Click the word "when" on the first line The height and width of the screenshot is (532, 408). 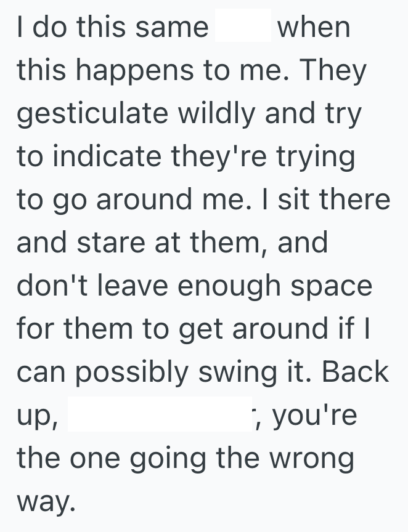tap(314, 28)
